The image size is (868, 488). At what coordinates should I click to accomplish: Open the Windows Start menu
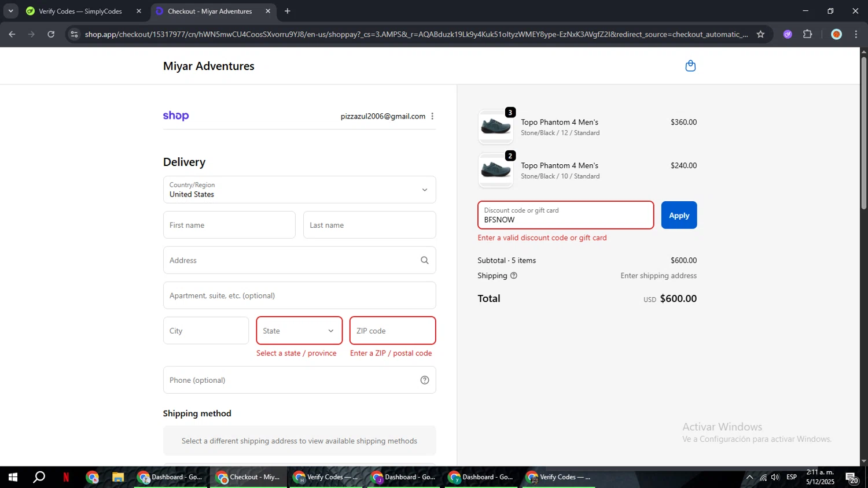point(13,477)
